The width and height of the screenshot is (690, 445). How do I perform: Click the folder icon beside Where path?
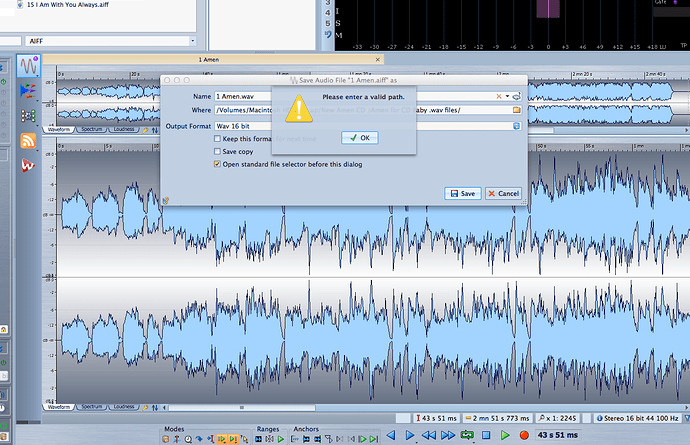[517, 110]
